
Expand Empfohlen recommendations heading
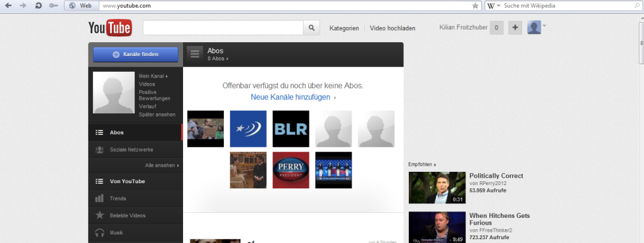point(422,164)
